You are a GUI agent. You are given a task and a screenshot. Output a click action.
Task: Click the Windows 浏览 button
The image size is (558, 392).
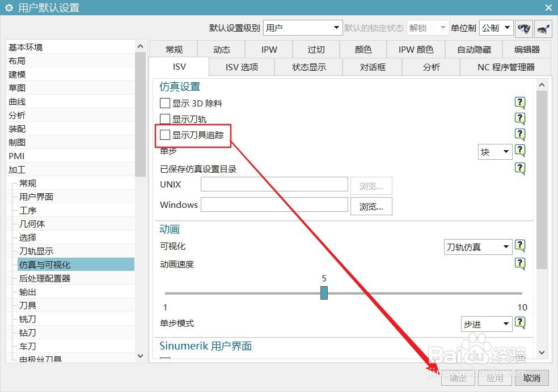pyautogui.click(x=371, y=206)
